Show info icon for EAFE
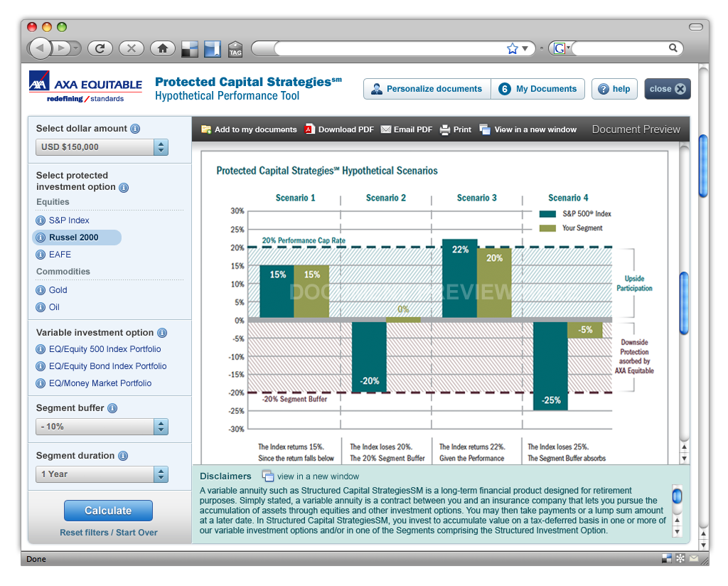Image resolution: width=728 pixels, height=586 pixels. click(41, 255)
